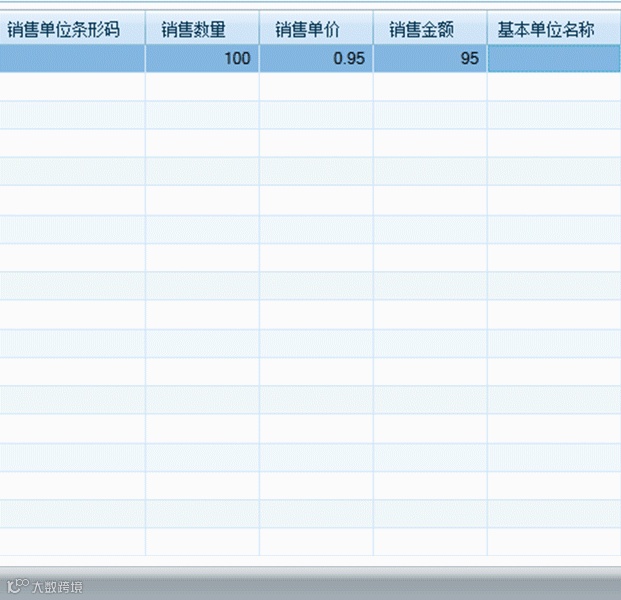Click the empty 基本单位名称 cell in the selected row

point(554,58)
